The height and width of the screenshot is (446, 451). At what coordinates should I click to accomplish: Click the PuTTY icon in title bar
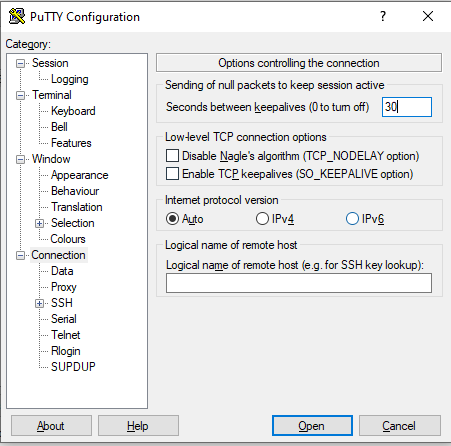[x=17, y=16]
